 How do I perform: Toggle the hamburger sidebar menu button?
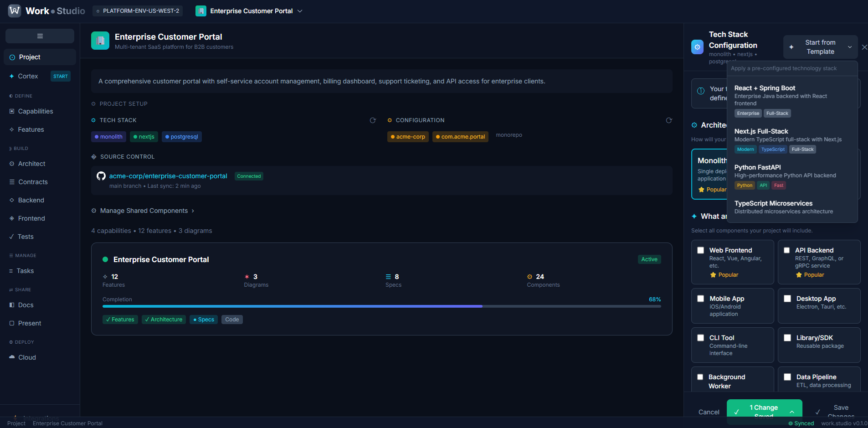click(40, 36)
